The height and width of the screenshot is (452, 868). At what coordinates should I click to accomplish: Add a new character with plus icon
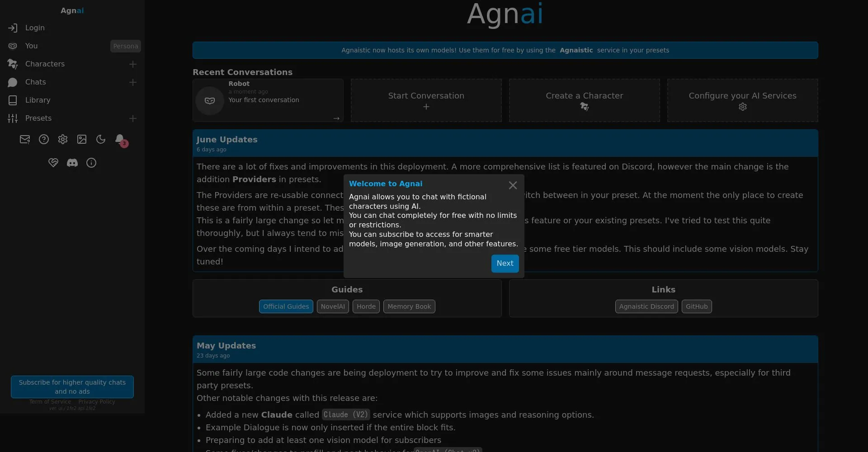pos(133,64)
